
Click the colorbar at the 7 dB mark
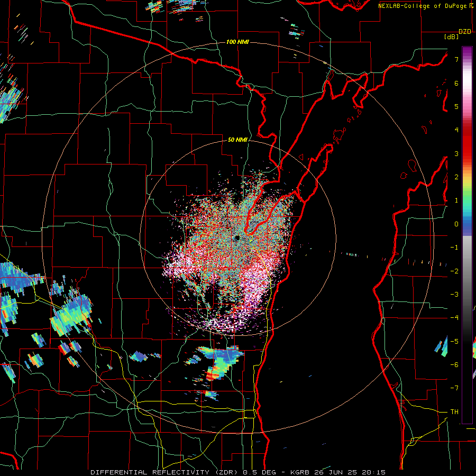[x=467, y=59]
